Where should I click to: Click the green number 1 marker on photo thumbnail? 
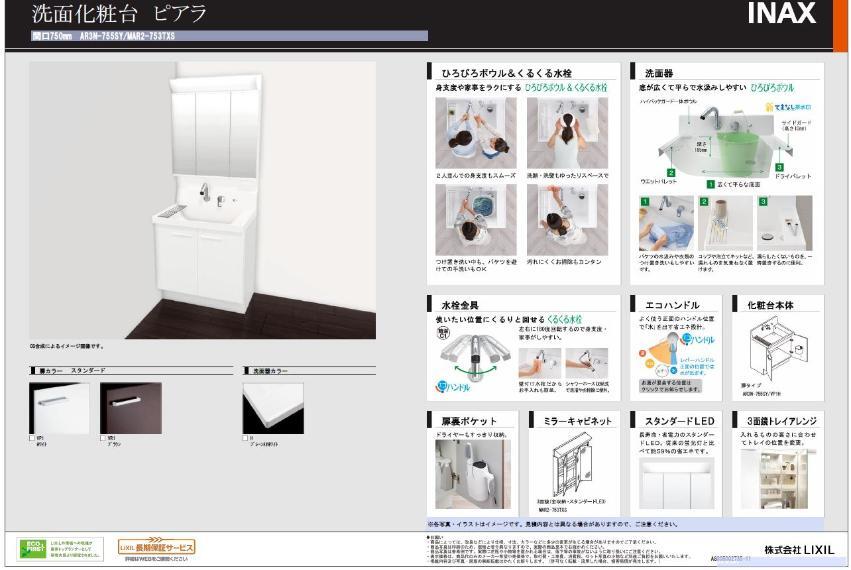click(645, 202)
